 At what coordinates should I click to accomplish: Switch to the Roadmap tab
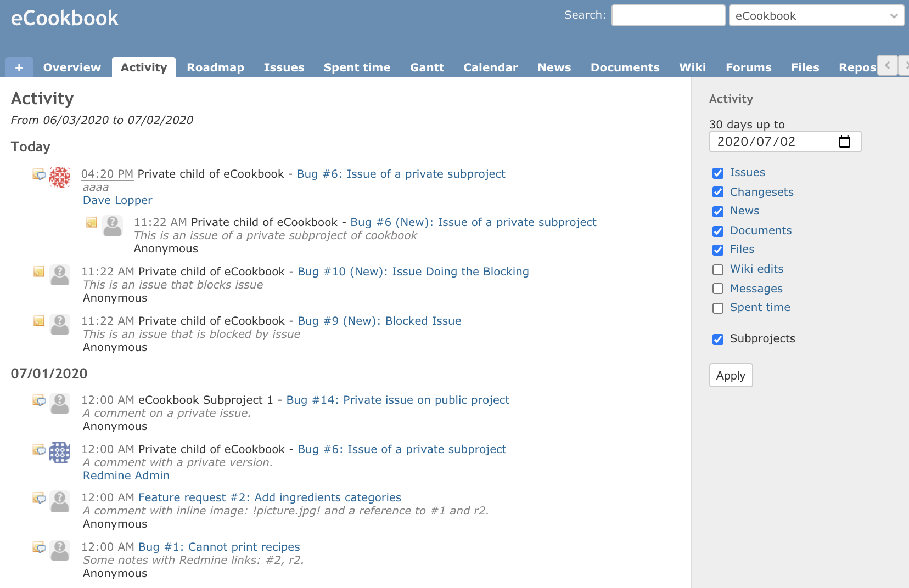click(215, 67)
